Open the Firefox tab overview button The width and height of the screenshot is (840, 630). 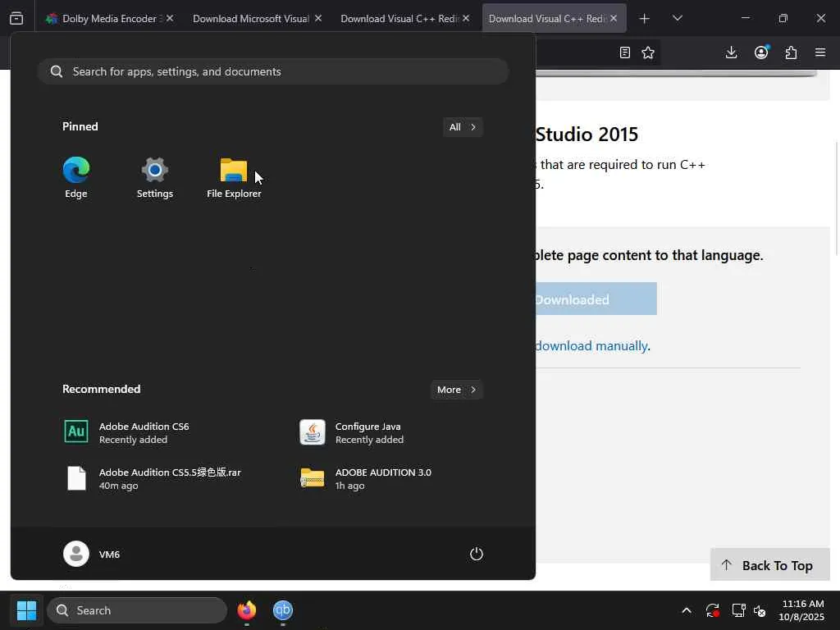pos(16,18)
